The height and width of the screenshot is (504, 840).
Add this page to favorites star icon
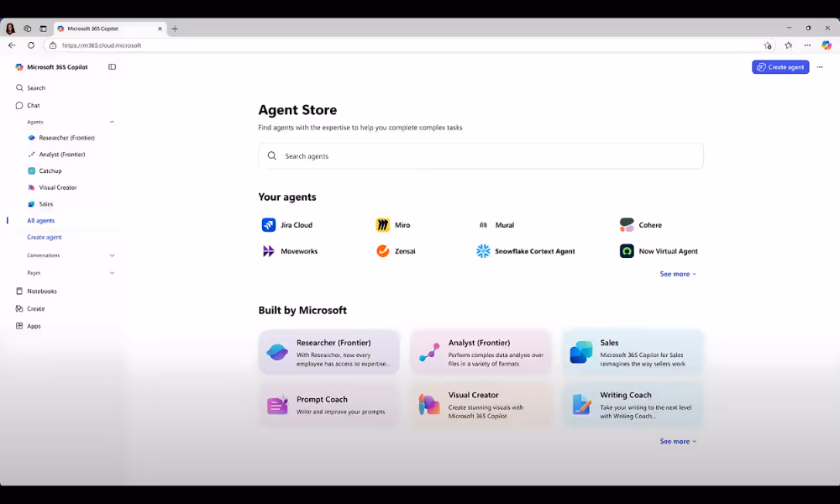click(768, 45)
